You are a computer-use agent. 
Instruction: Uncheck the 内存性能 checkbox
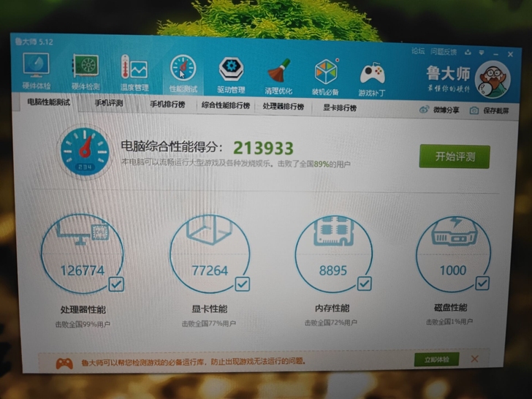click(x=364, y=284)
